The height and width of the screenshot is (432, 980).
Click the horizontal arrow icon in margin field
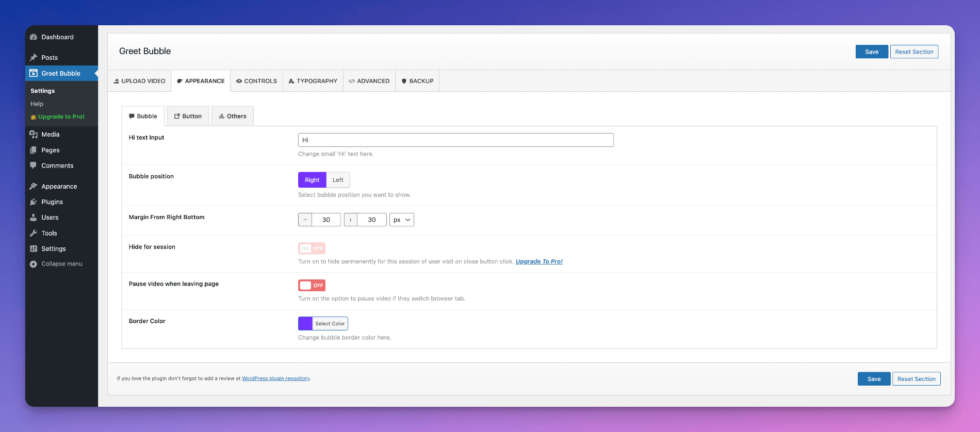click(x=305, y=220)
